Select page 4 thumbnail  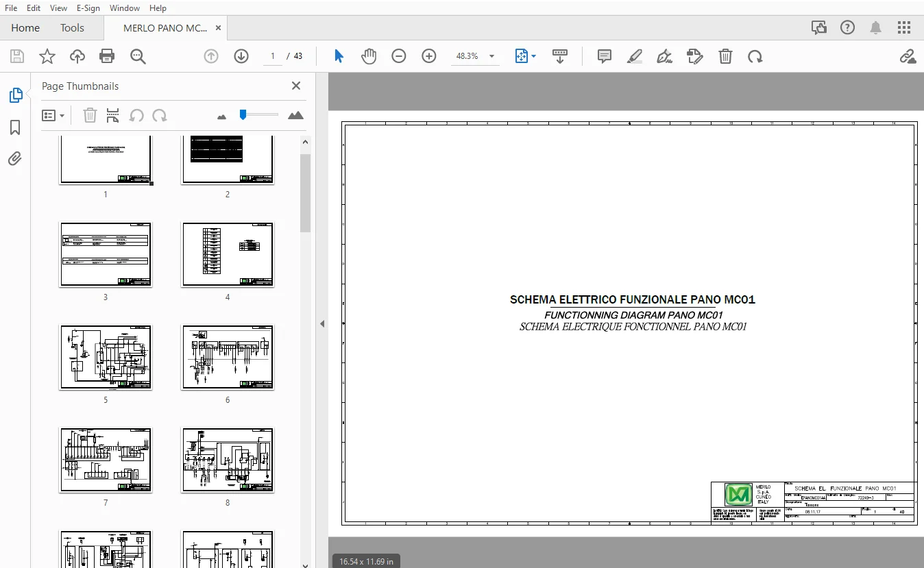click(228, 254)
